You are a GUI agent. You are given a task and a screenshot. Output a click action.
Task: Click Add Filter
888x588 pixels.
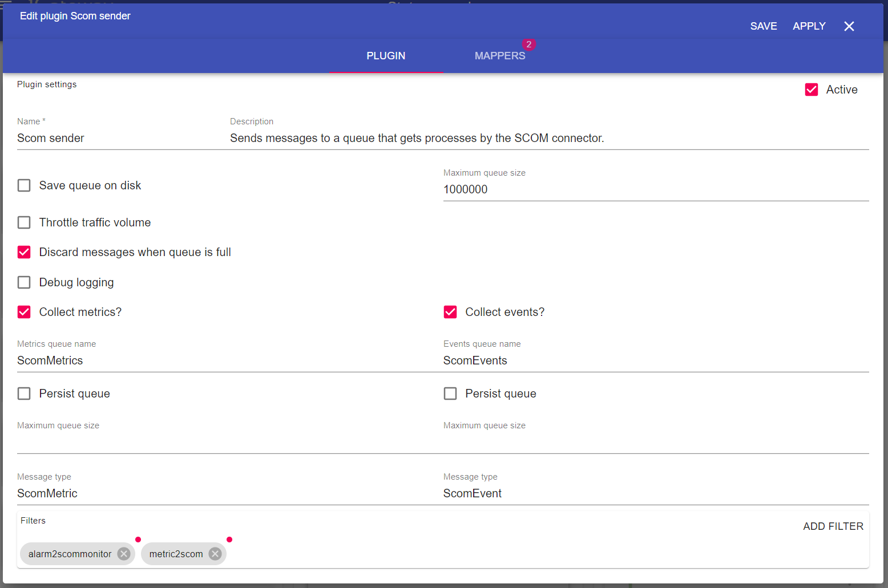pos(833,526)
